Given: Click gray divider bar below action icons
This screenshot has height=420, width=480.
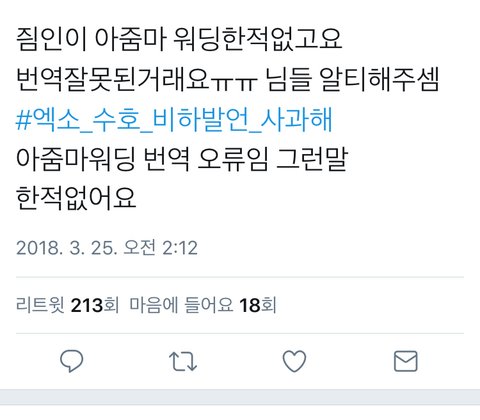Looking at the screenshot, I should pos(240,397).
